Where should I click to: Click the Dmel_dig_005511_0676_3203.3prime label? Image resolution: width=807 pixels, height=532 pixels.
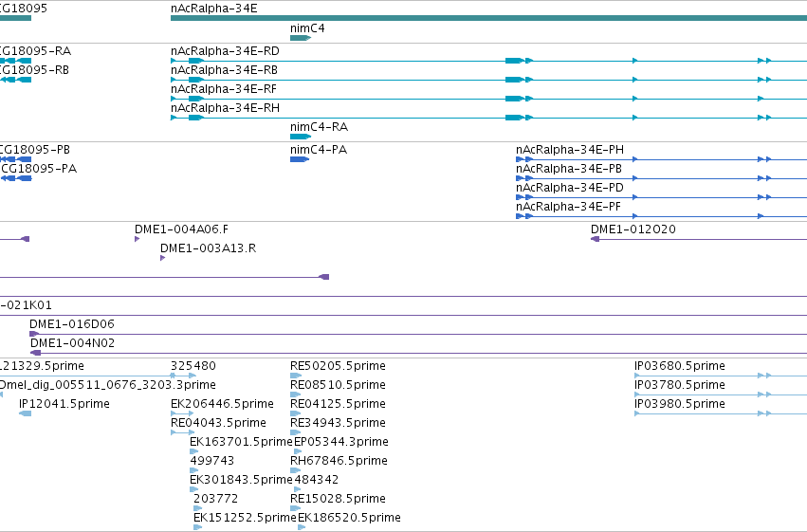point(107,385)
